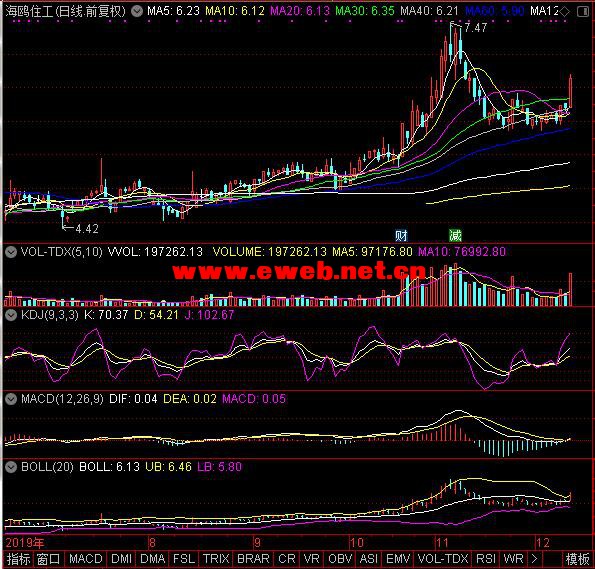The height and width of the screenshot is (569, 595).
Task: Select the TRIX indicator tab
Action: tap(216, 559)
